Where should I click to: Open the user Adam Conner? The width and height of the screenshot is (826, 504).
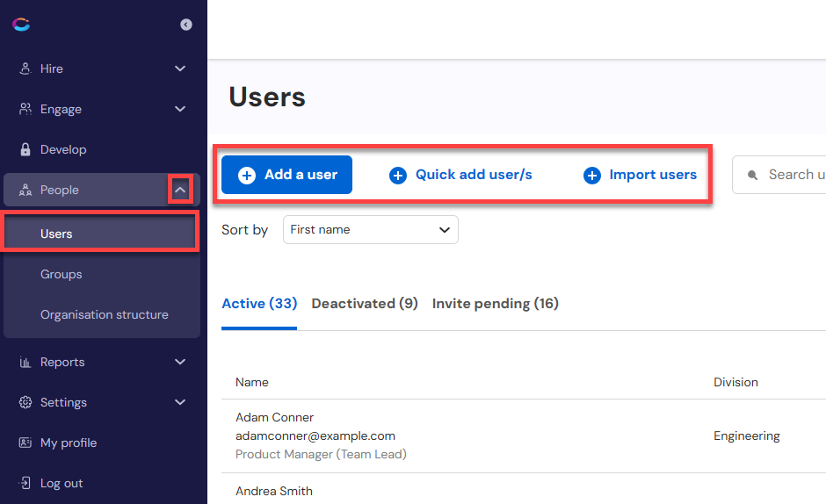[274, 418]
